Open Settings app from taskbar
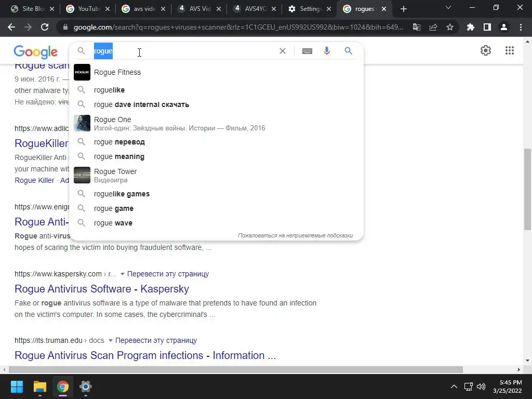Image resolution: width=532 pixels, height=399 pixels. (x=86, y=387)
